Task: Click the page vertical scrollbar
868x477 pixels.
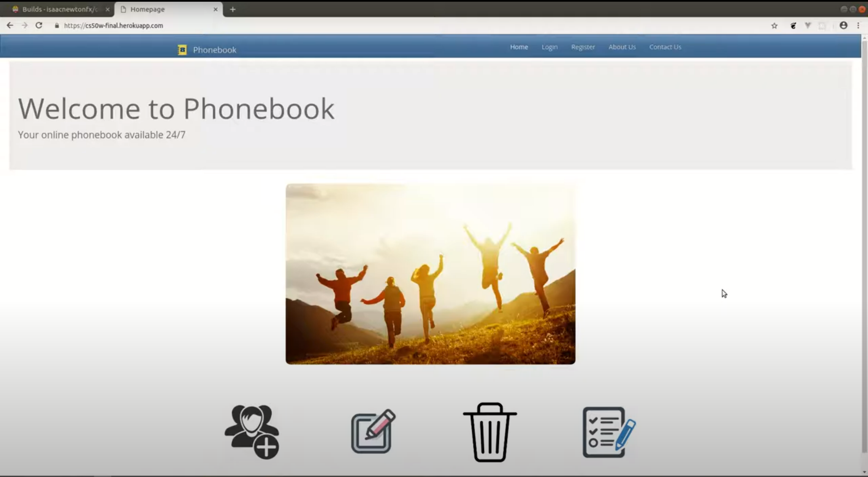Action: (x=864, y=237)
